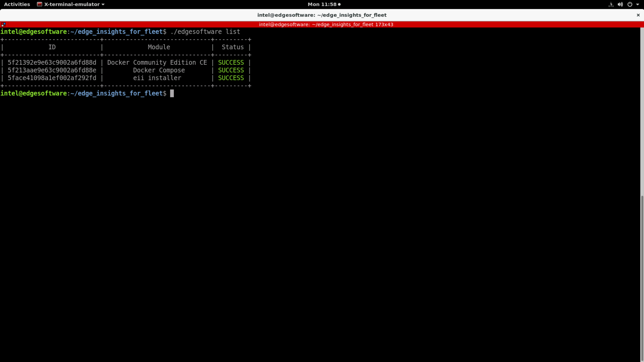This screenshot has width=644, height=362.
Task: Click the red terminal titlebar showing 173x43
Action: point(322,24)
